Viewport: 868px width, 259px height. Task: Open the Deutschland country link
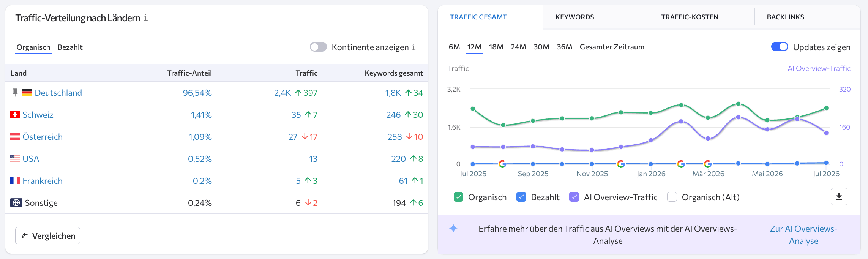[x=58, y=93]
